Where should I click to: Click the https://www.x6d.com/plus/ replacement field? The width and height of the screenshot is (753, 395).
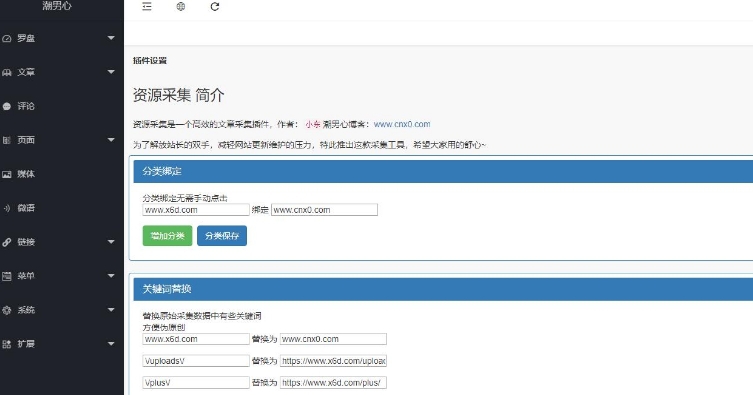point(333,383)
